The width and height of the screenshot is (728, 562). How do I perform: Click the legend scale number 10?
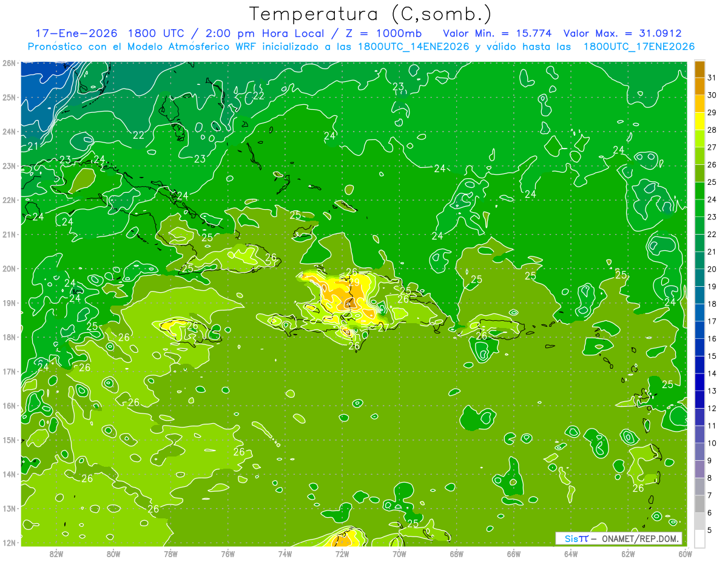point(712,443)
